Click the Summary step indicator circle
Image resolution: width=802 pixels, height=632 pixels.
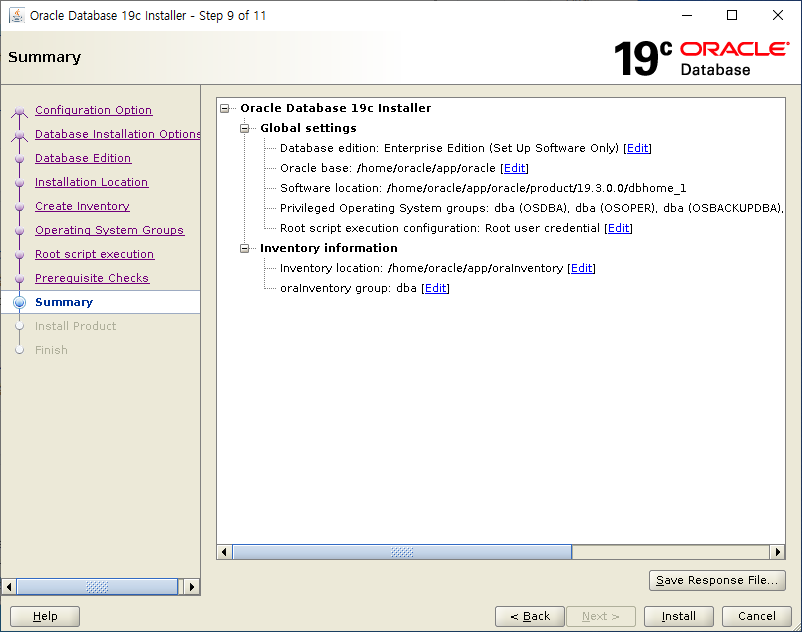click(x=19, y=302)
